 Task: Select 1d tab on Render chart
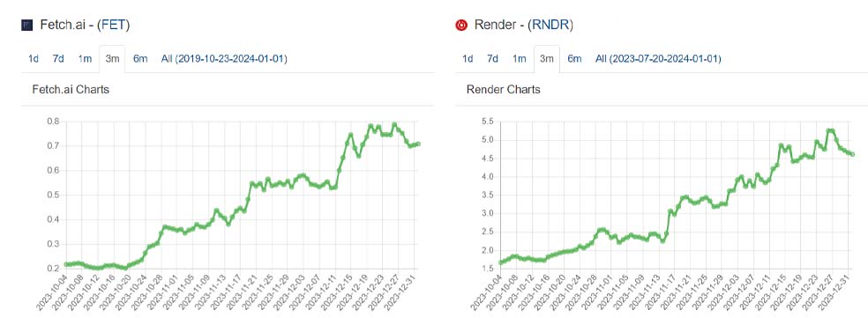pos(468,59)
